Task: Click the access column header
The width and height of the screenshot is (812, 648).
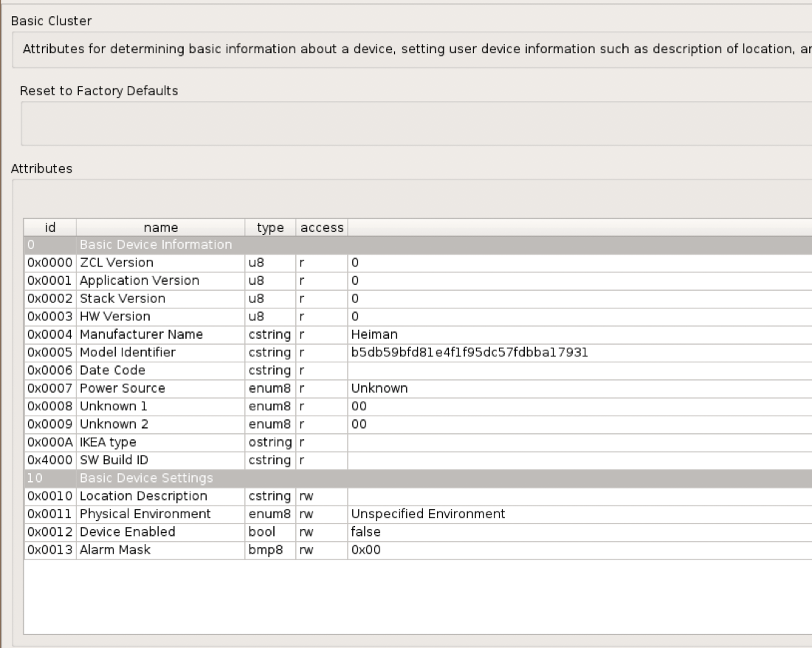Action: 322,228
